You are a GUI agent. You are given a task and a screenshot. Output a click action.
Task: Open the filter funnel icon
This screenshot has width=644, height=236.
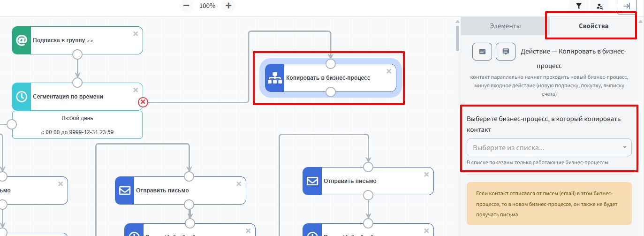579,6
